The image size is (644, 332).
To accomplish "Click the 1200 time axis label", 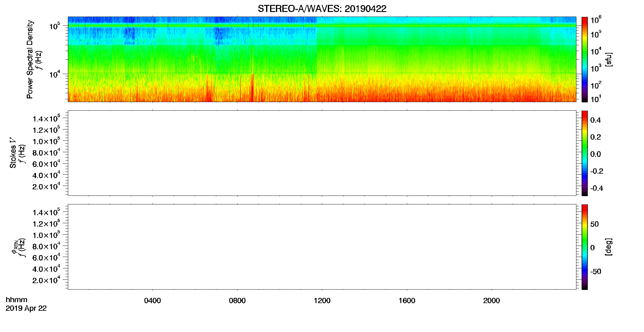I will point(322,301).
